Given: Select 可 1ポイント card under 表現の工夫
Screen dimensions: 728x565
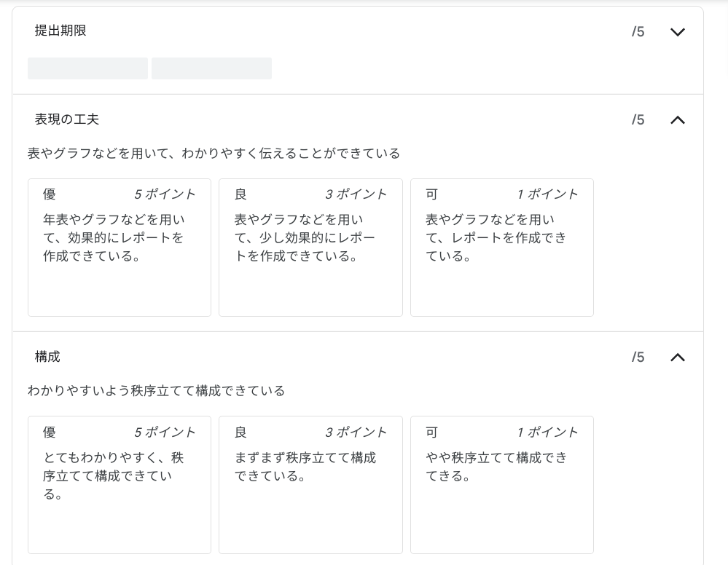Looking at the screenshot, I should pyautogui.click(x=502, y=248).
